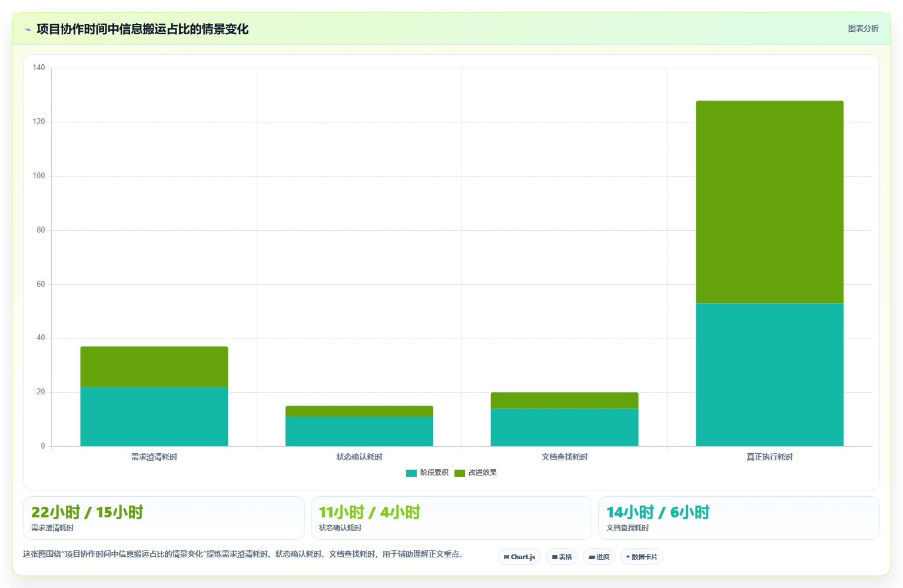Select the Chart.js chip

(x=519, y=557)
